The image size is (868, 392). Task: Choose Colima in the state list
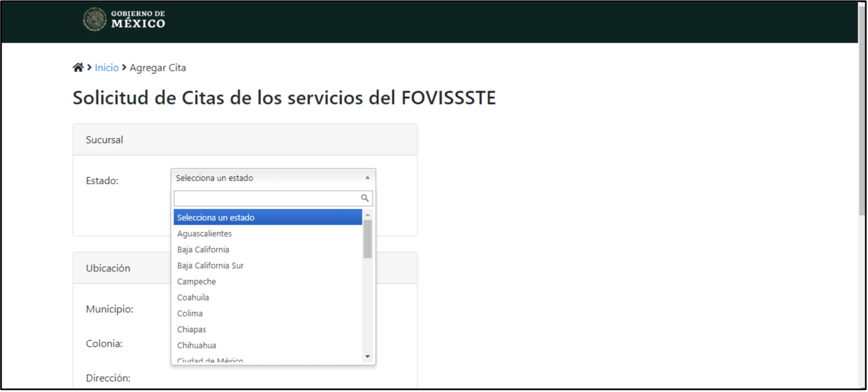[268, 314]
